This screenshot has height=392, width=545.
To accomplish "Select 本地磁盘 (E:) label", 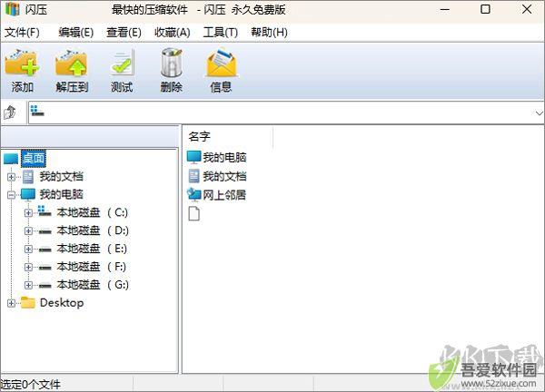I will [x=92, y=249].
